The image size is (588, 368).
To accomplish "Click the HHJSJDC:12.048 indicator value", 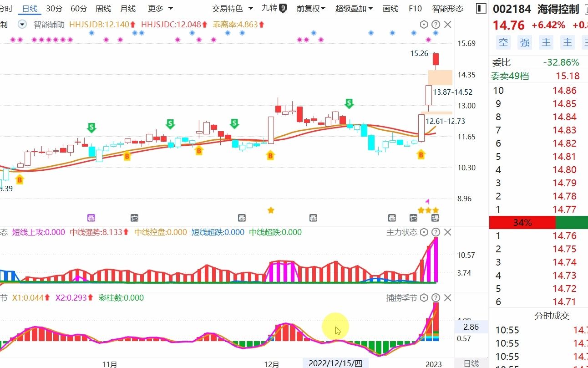I will [174, 25].
